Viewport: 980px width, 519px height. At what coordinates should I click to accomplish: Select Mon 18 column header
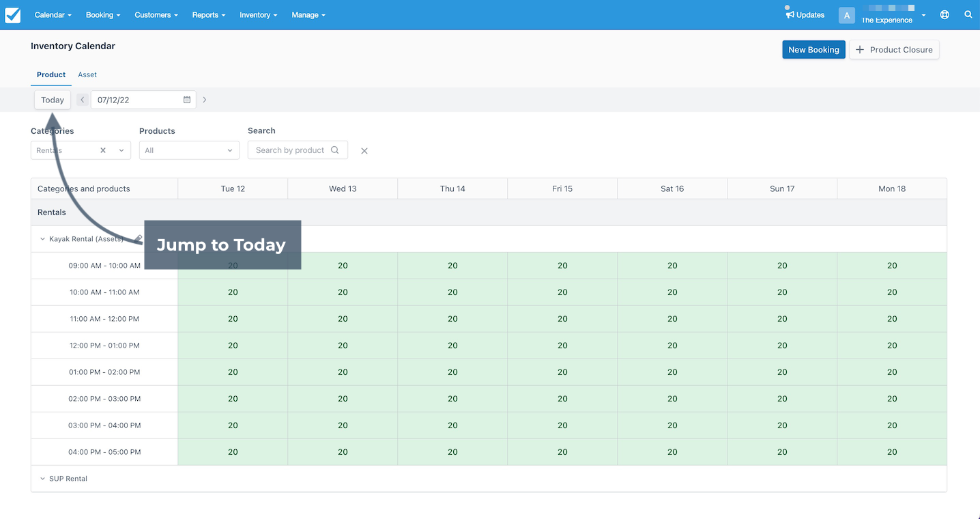[x=892, y=188]
